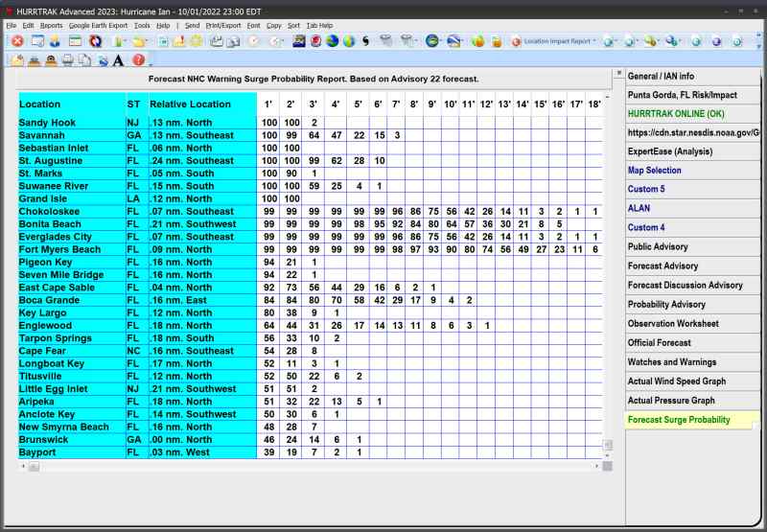Screen dimensions: 767x532
Task: Click the HURRTRAK ONLINE (OK) link
Action: (x=678, y=112)
